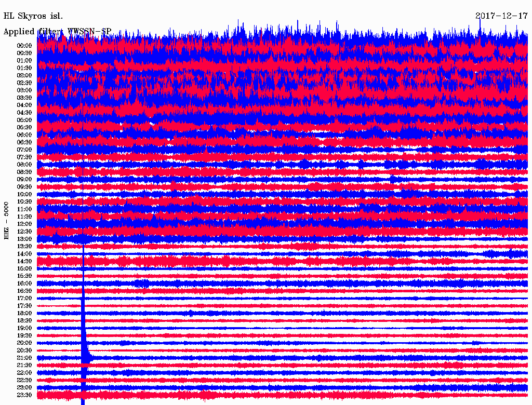Select the 18:00 time label
This screenshot has width=532, height=405.
tap(24, 314)
